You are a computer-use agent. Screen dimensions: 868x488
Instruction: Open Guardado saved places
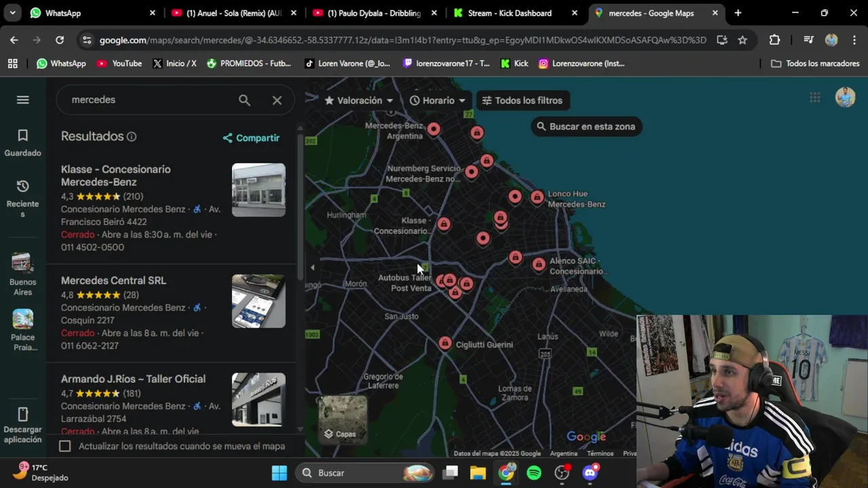22,143
